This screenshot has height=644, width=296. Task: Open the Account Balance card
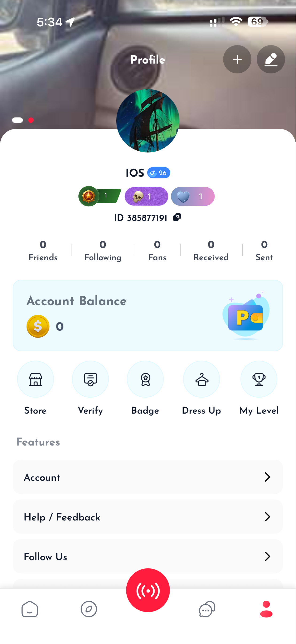click(148, 315)
